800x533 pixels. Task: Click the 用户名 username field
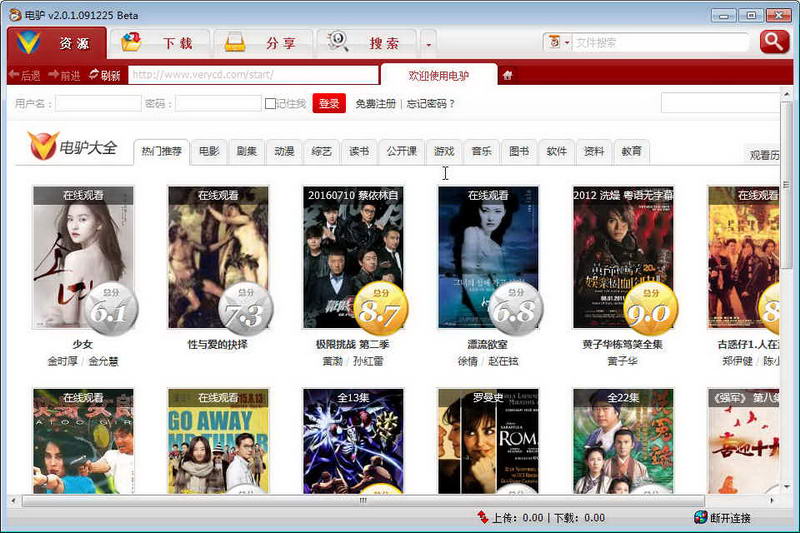pos(98,104)
